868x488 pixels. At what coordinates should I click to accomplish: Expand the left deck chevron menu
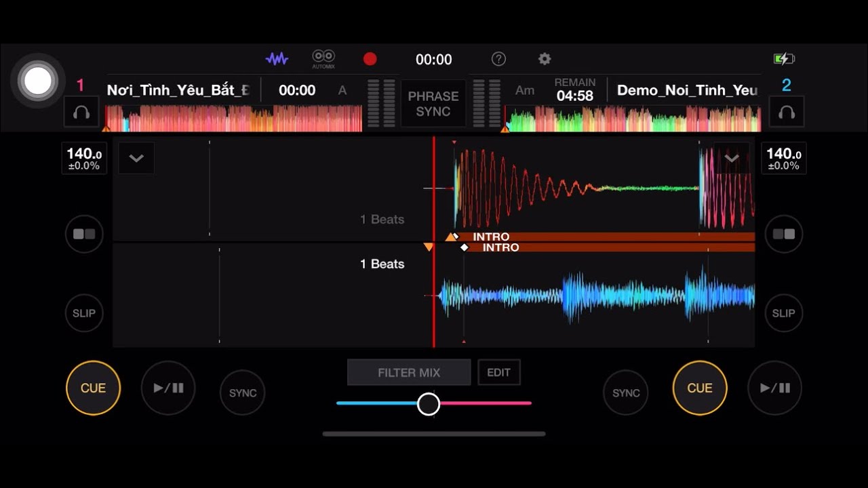[136, 159]
